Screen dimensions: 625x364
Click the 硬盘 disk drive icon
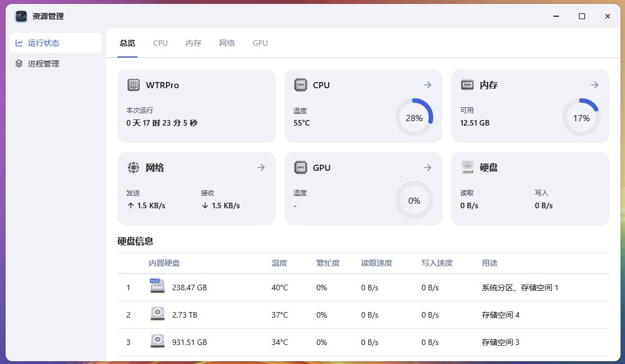pos(467,167)
